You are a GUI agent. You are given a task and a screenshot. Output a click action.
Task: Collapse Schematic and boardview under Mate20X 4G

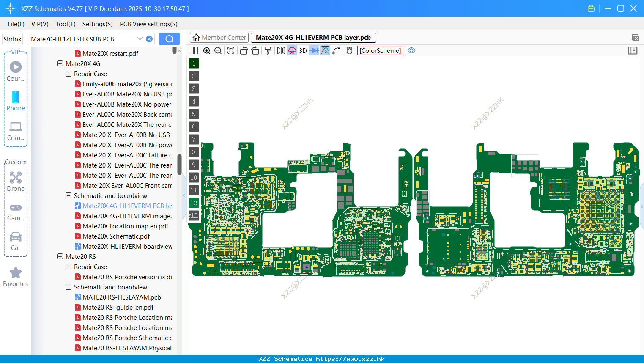68,195
